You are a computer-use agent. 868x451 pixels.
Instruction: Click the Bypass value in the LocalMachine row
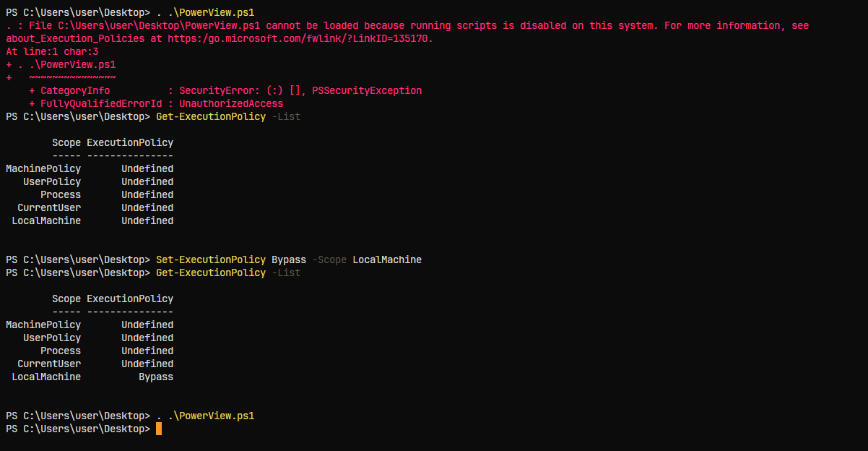[x=156, y=377]
